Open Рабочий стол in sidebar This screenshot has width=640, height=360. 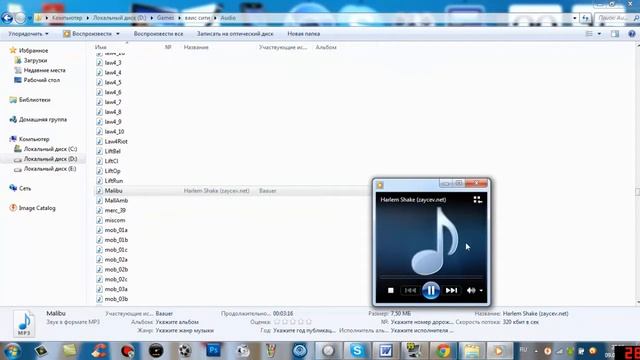pyautogui.click(x=42, y=80)
